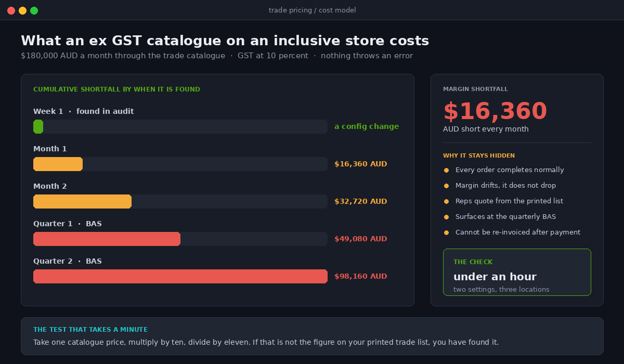Click 'Surfaces at the quarterly BAS' text
The image size is (624, 364).
tap(505, 217)
